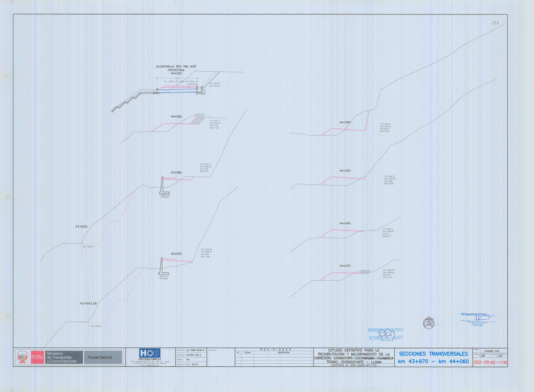Click the '43+980' section label
Viewport: 534px width, 392px height.
pyautogui.click(x=176, y=173)
